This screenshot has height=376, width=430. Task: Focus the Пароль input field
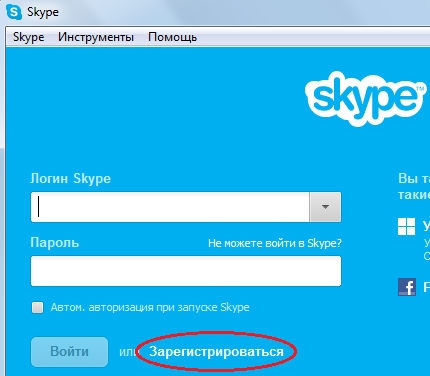186,271
